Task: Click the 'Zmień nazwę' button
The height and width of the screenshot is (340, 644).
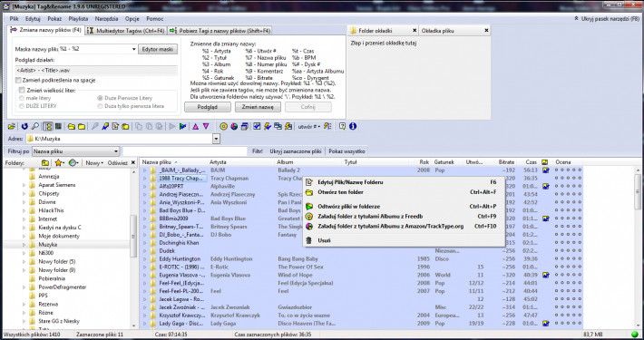Action: (x=258, y=107)
